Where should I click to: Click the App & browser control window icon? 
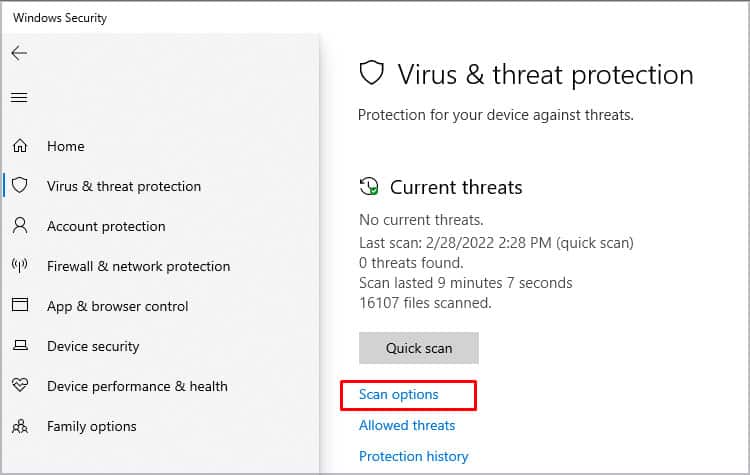19,306
